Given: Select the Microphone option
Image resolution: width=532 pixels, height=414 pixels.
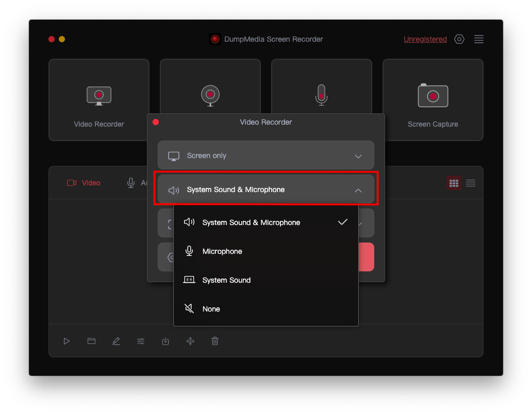Looking at the screenshot, I should 265,251.
